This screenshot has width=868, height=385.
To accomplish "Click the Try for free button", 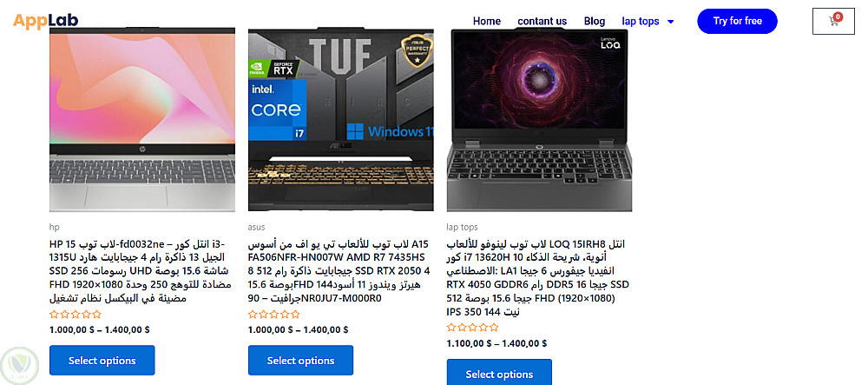I will coord(737,21).
